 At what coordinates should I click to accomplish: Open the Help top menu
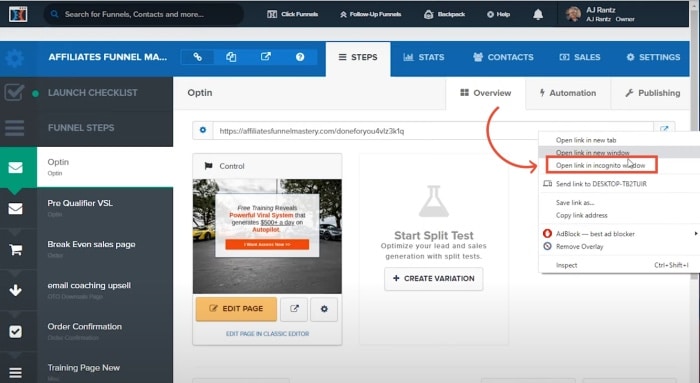(498, 14)
